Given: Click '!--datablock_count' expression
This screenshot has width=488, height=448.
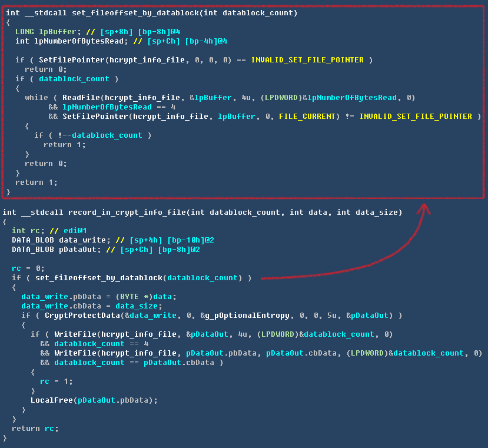Looking at the screenshot, I should pos(100,135).
